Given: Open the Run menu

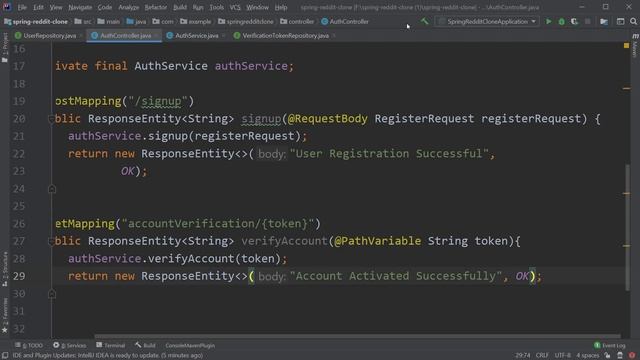Looking at the screenshot, I should 198,7.
